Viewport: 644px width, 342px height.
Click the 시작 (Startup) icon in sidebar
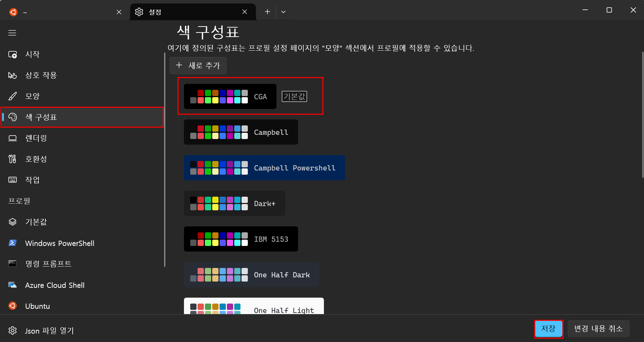13,54
